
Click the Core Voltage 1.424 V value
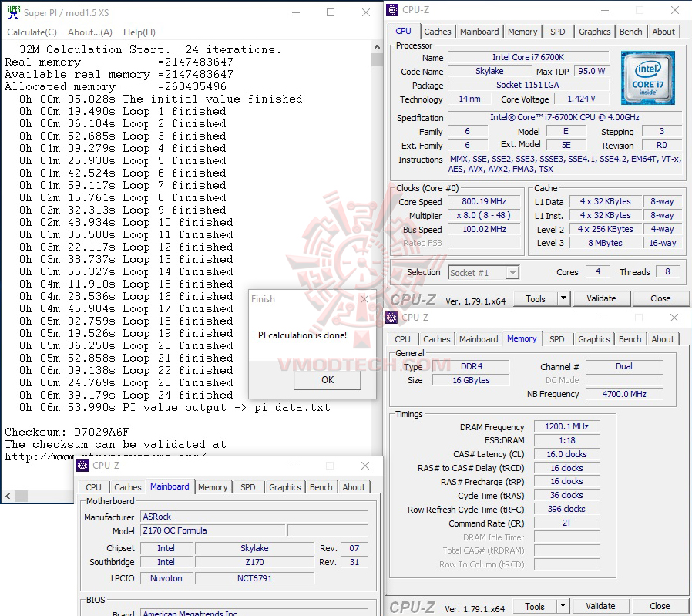click(x=581, y=99)
